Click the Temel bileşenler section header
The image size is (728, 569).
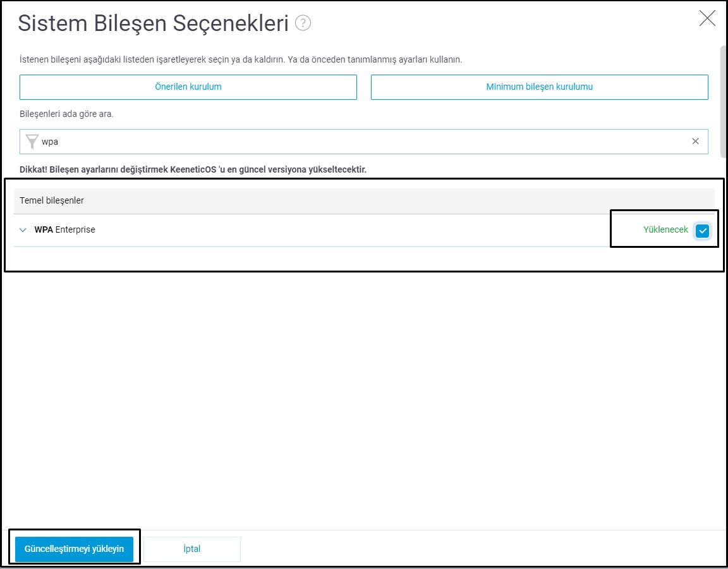364,200
